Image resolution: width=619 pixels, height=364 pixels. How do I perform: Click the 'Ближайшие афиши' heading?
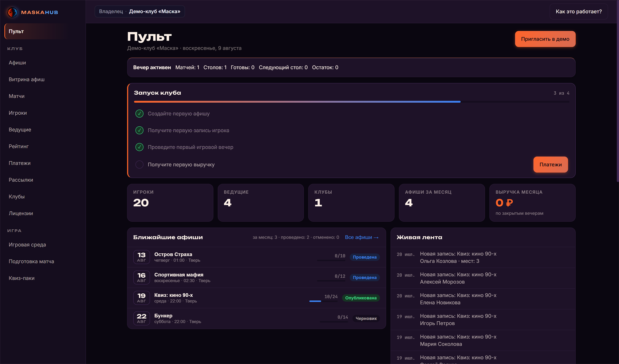[x=168, y=237]
